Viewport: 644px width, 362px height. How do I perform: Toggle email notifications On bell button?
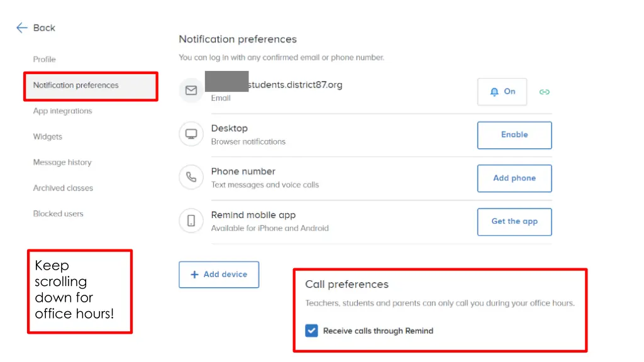pyautogui.click(x=502, y=92)
